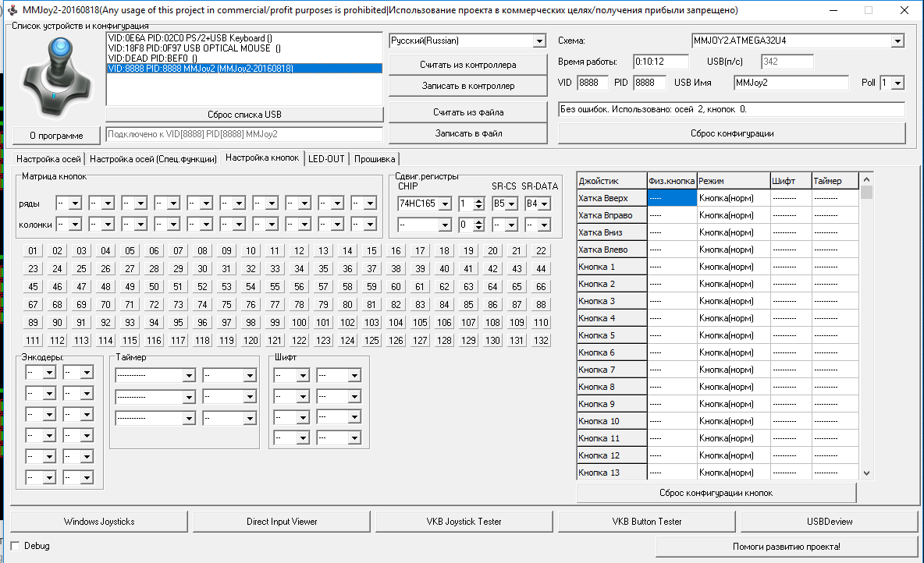Open the Poll rate dropdown

(897, 83)
